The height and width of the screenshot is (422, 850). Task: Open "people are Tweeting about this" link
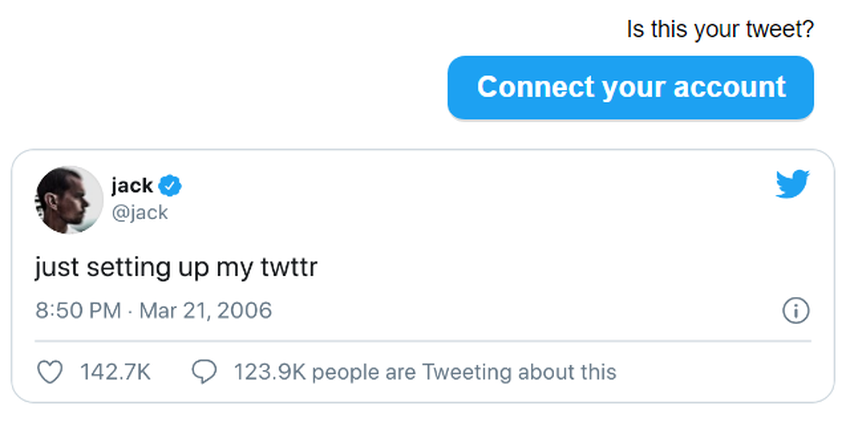click(x=458, y=373)
